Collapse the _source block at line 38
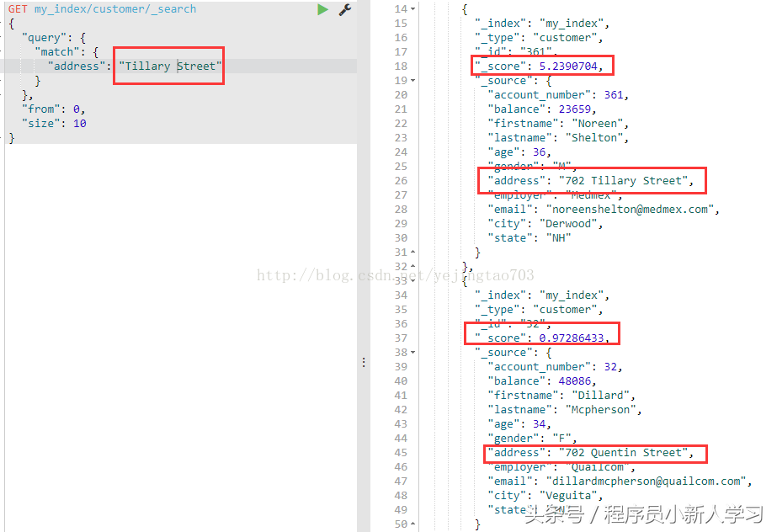The height and width of the screenshot is (532, 777). coord(413,352)
